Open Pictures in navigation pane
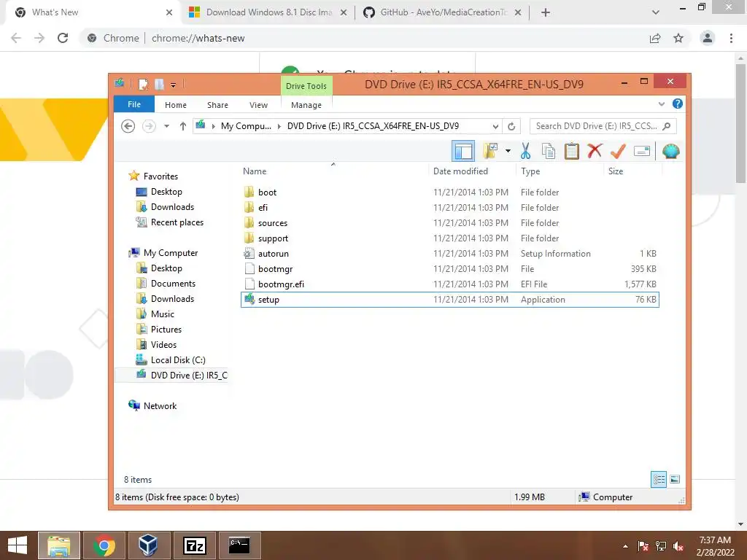This screenshot has width=747, height=560. pyautogui.click(x=166, y=330)
